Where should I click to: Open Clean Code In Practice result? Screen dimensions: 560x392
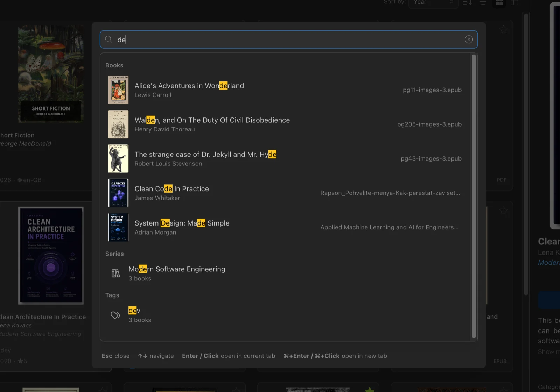click(x=285, y=193)
